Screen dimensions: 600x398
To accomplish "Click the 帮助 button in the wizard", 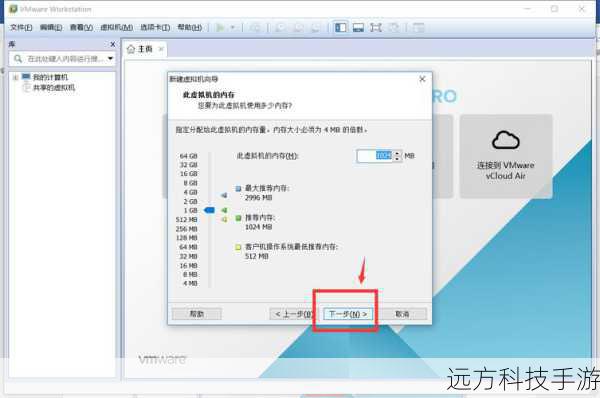I will [197, 314].
